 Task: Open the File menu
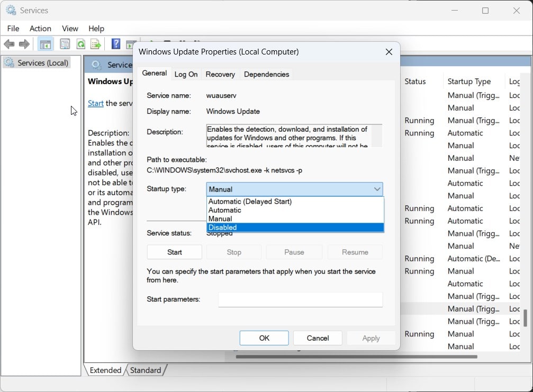tap(13, 29)
